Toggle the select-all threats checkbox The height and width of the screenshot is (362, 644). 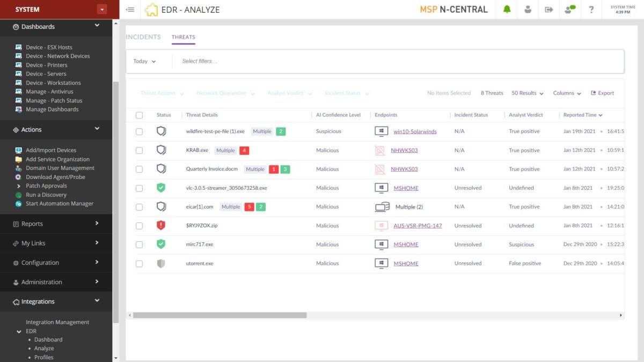[140, 115]
